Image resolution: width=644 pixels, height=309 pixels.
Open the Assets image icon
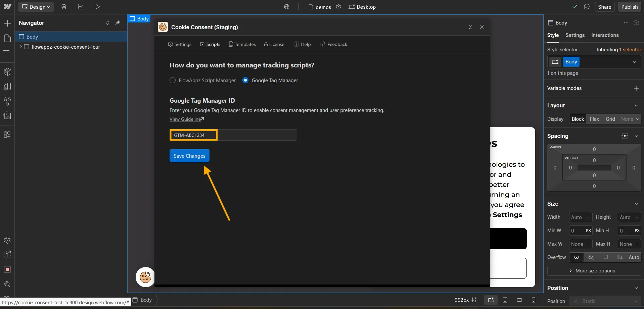point(7,116)
